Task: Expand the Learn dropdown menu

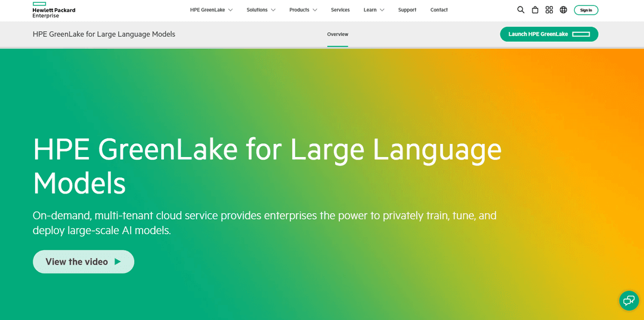Action: 374,10
